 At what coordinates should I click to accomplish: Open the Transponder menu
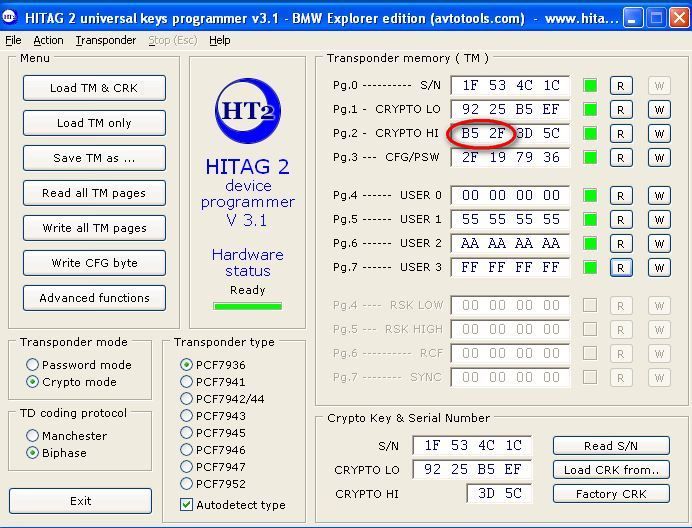[106, 40]
